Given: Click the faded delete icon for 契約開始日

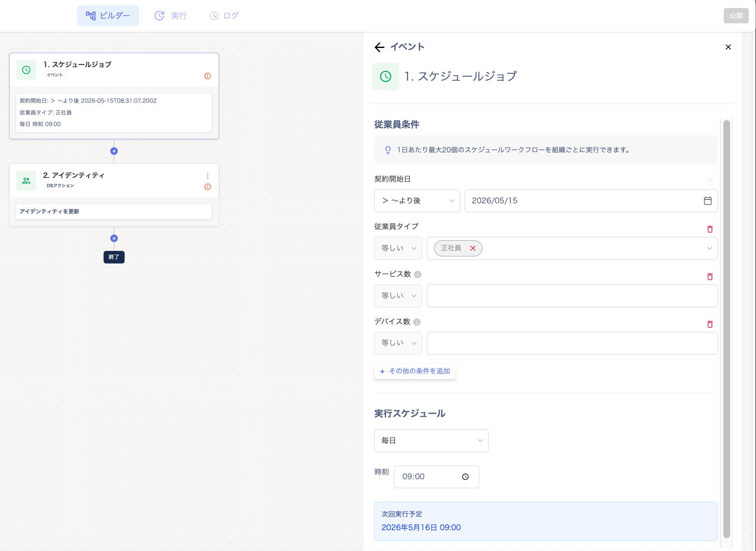Looking at the screenshot, I should pos(710,182).
